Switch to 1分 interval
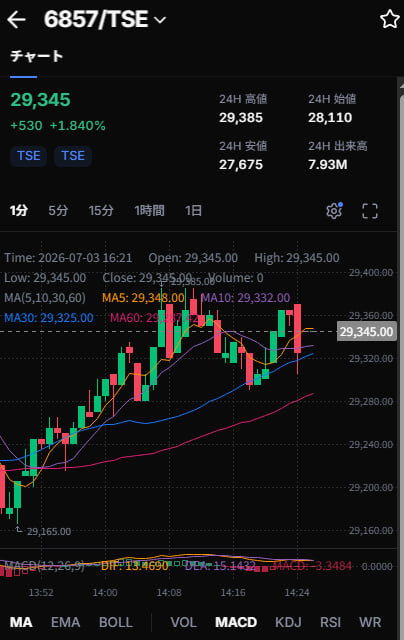Image resolution: width=404 pixels, height=640 pixels. (x=19, y=211)
